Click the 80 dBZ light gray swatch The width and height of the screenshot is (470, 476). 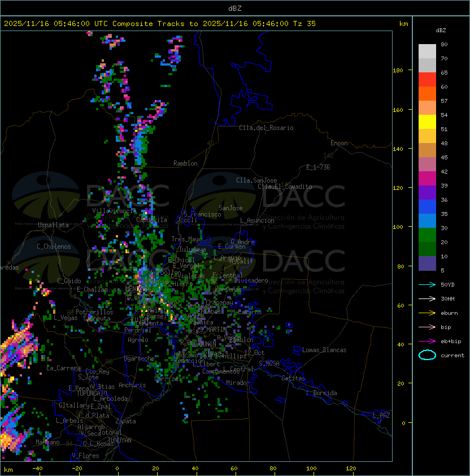[x=427, y=51]
